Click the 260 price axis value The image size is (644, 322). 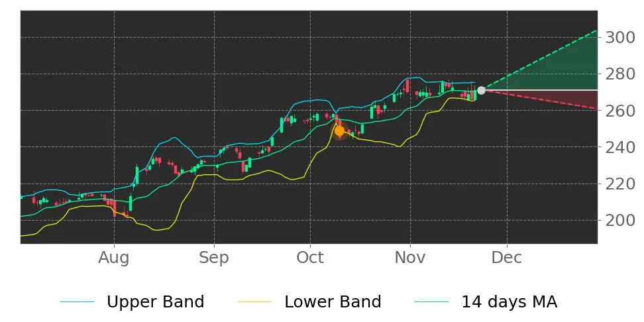[619, 111]
